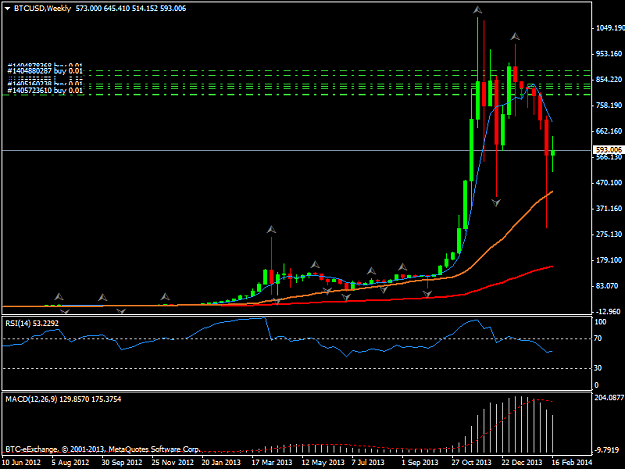The image size is (625, 469).
Task: Select the down fractal arrow below early July 2013 candles
Action: coord(346,297)
